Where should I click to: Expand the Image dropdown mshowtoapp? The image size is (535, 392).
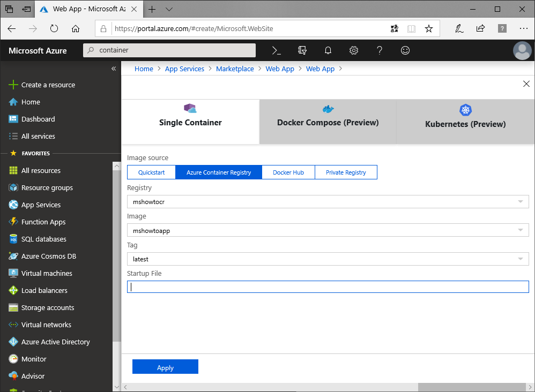point(328,230)
